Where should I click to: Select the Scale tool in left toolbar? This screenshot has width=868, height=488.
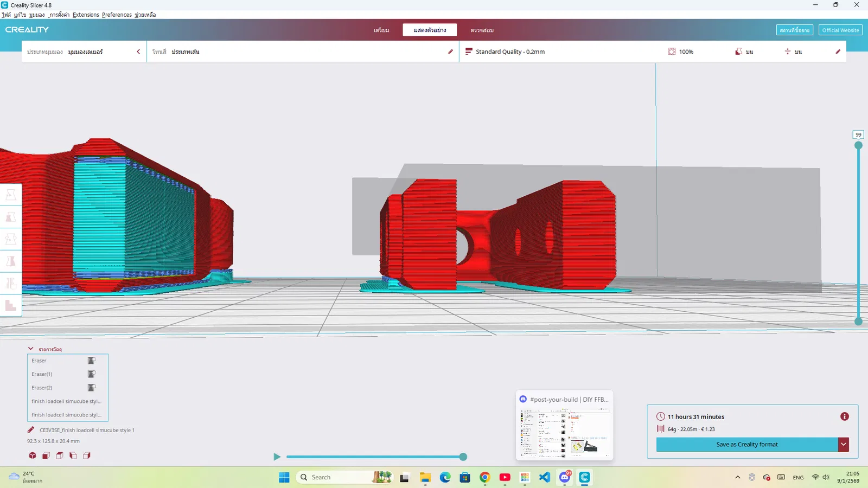tap(10, 217)
